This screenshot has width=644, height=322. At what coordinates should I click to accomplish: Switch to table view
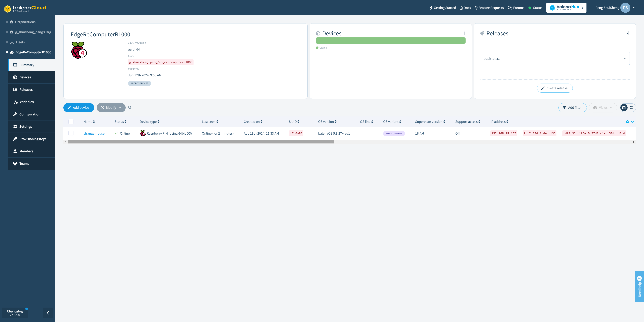[624, 108]
